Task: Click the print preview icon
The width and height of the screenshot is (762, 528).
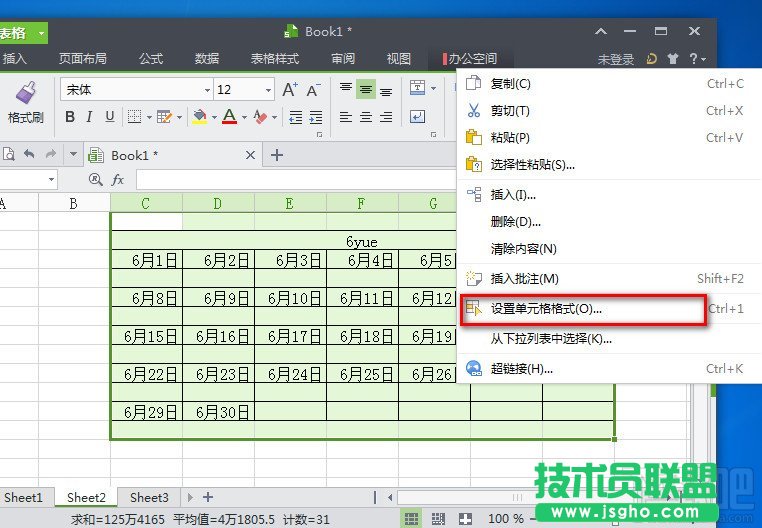Action: click(8, 155)
